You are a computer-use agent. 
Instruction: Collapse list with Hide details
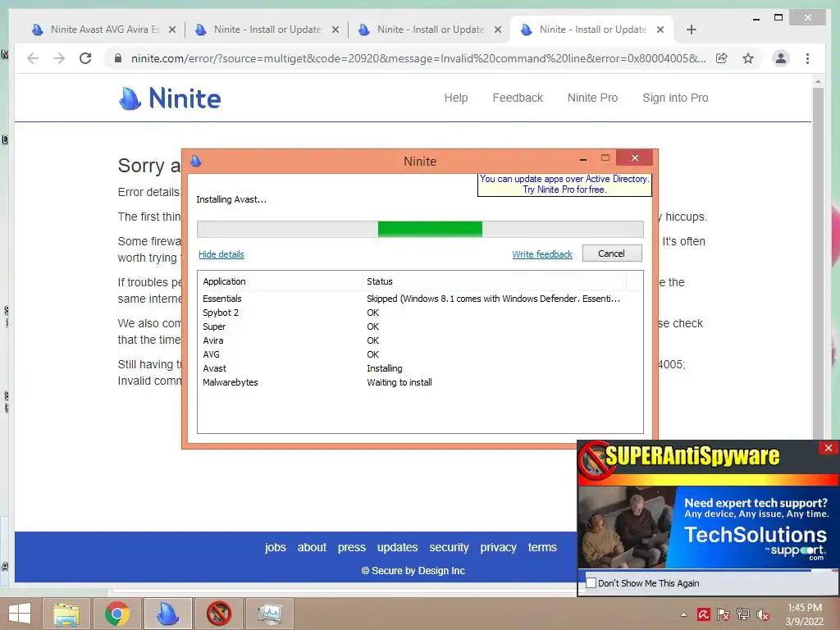click(x=221, y=254)
